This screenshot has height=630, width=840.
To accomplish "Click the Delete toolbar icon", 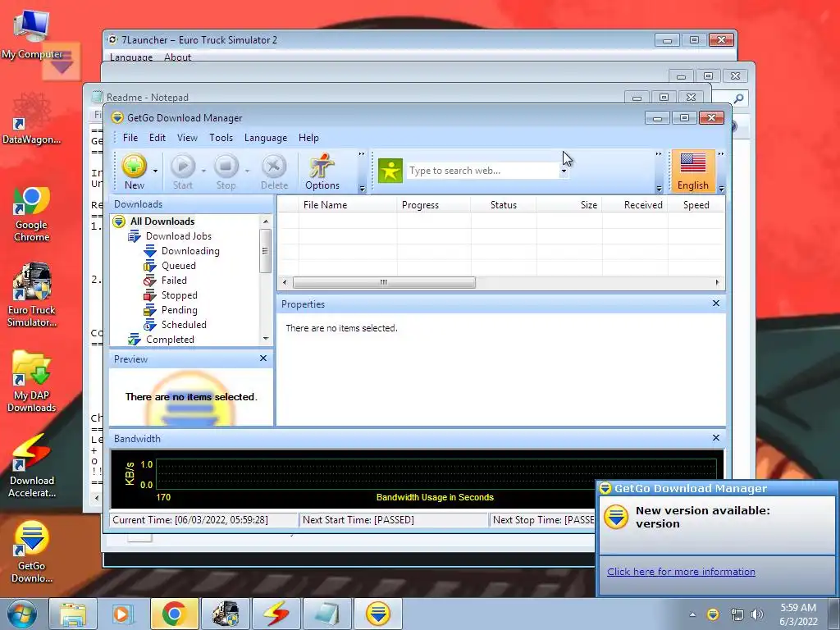I will click(x=274, y=171).
